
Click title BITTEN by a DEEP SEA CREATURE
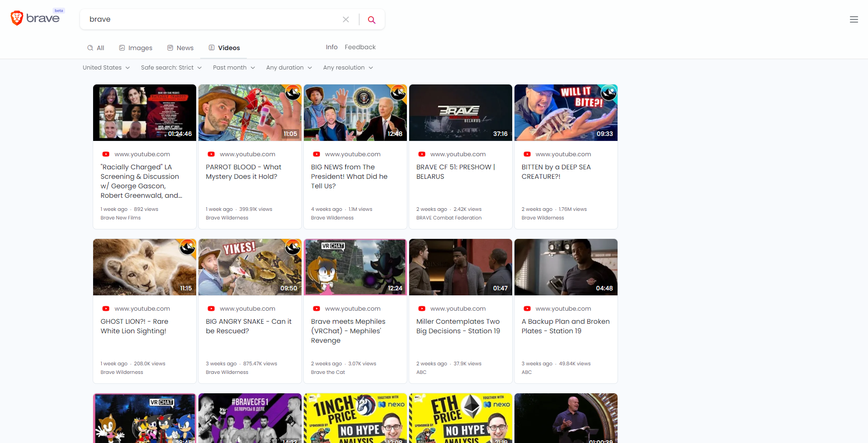tap(556, 172)
